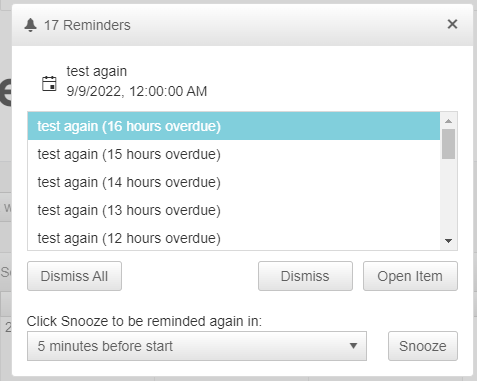The image size is (477, 381).
Task: Select the 16 hours overdue reminder
Action: pyautogui.click(x=234, y=126)
